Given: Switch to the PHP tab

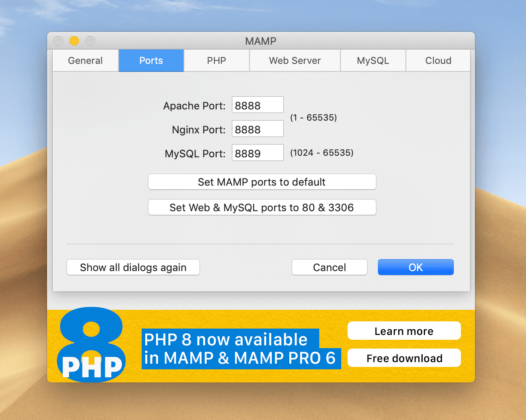Looking at the screenshot, I should point(216,60).
